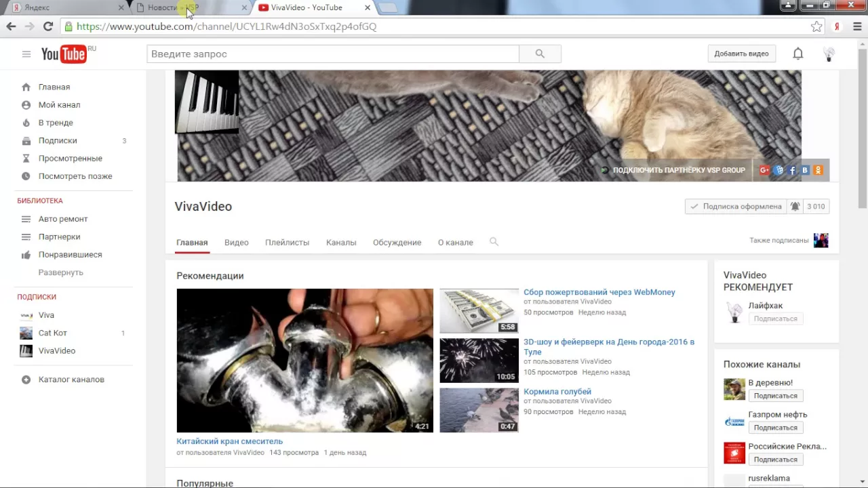This screenshot has width=868, height=488.
Task: Click the browser address bar URL
Action: (226, 26)
